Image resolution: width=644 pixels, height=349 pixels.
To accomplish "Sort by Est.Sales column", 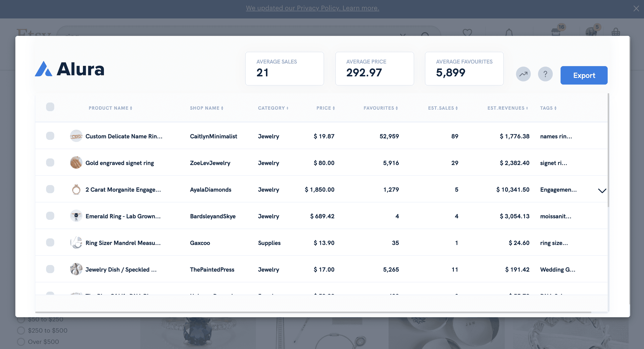I will pyautogui.click(x=443, y=108).
